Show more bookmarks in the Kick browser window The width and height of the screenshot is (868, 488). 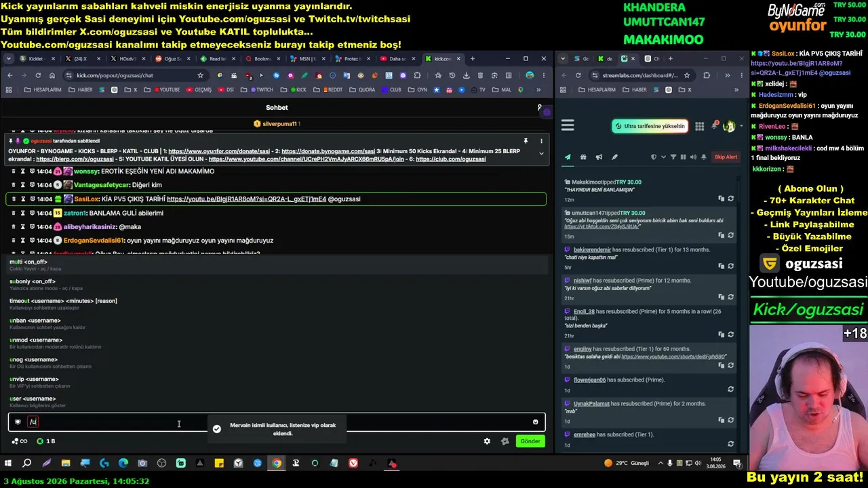coord(539,89)
